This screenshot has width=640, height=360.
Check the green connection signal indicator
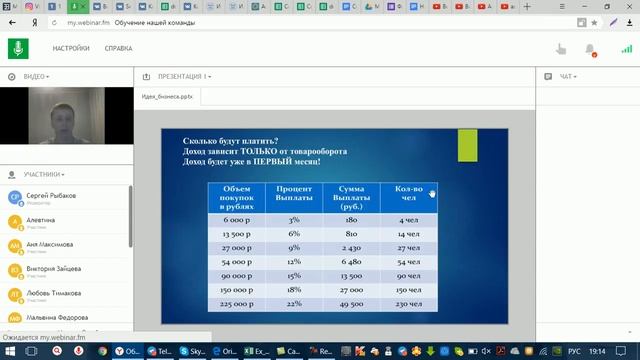point(627,49)
